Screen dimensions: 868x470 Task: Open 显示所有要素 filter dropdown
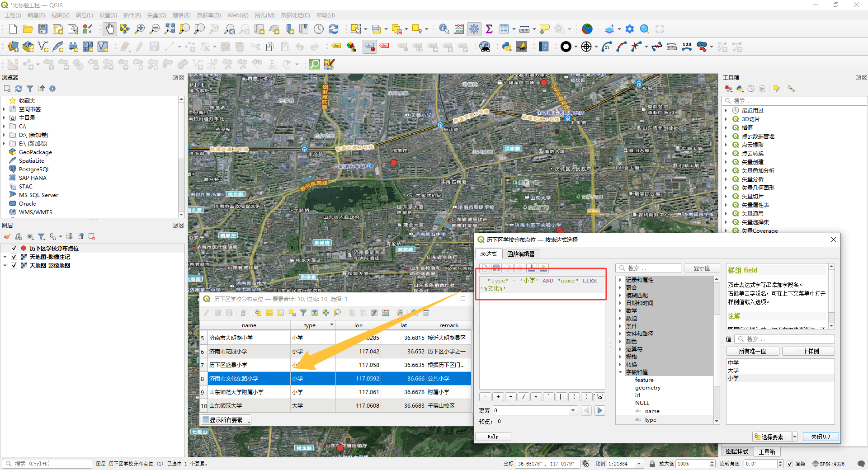click(x=226, y=420)
